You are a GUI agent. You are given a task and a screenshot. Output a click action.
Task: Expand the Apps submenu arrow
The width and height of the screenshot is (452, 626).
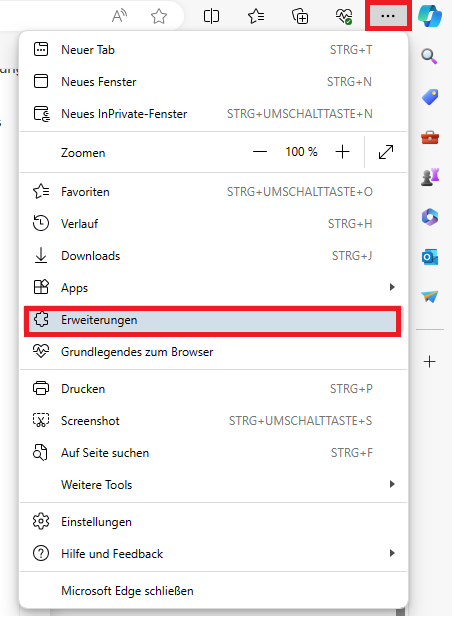coord(392,287)
